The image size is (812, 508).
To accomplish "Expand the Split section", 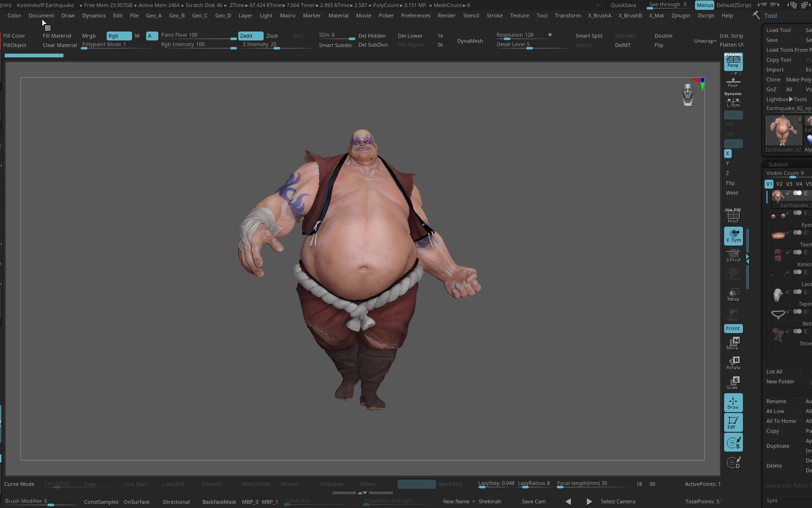I will [772, 500].
